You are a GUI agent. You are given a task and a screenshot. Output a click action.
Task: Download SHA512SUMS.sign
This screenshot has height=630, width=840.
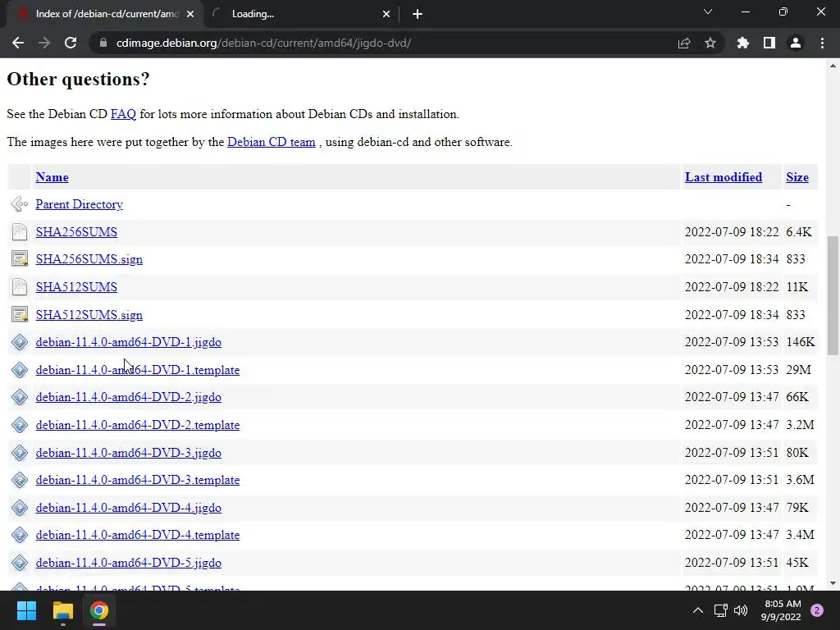tap(89, 315)
